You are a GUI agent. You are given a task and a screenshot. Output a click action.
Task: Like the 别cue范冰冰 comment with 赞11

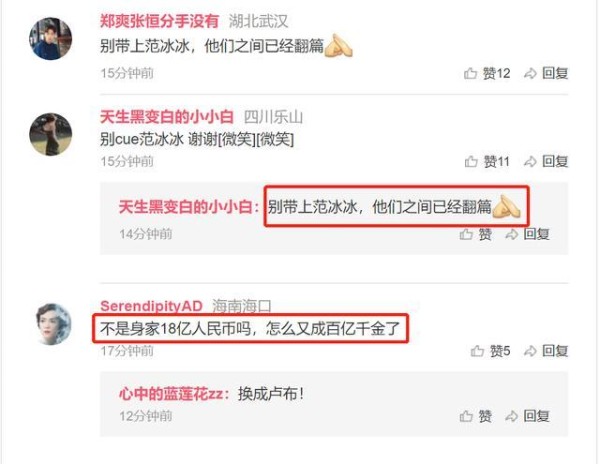487,161
